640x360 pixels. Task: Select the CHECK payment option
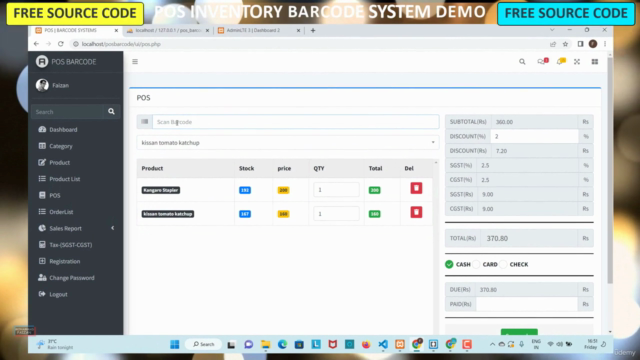click(503, 264)
